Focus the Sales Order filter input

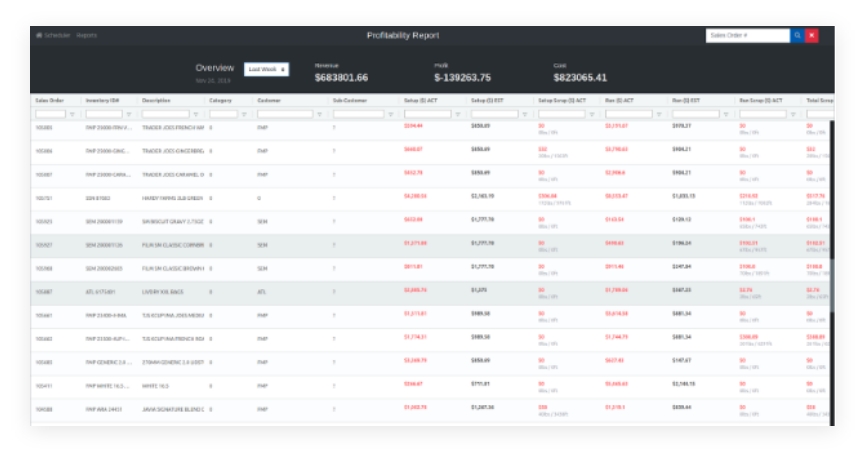(50, 114)
